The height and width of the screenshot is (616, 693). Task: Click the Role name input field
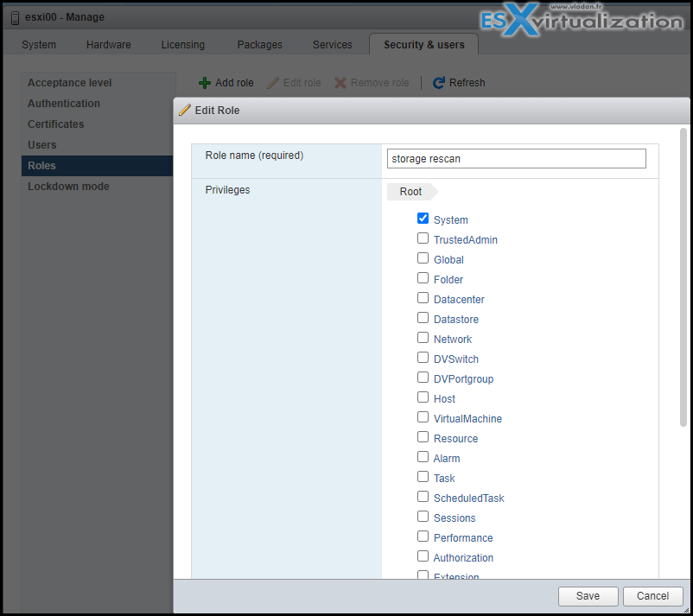point(516,159)
